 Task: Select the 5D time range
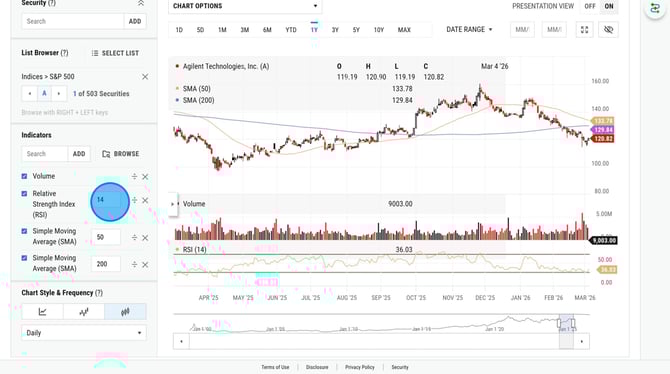[200, 30]
